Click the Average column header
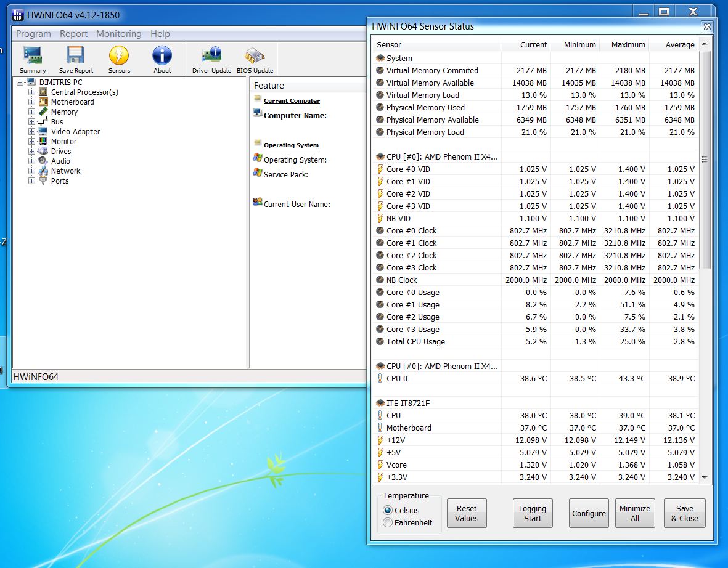This screenshot has height=568, width=728. 674,44
